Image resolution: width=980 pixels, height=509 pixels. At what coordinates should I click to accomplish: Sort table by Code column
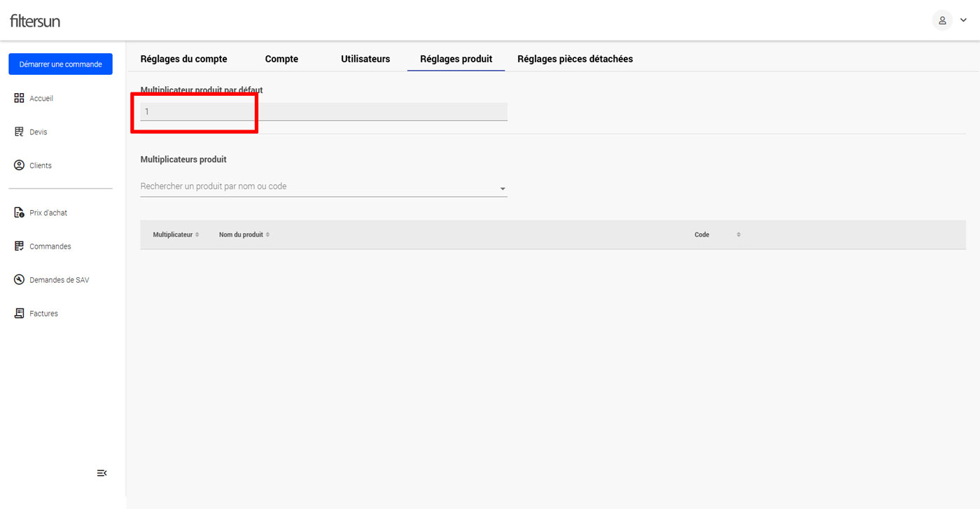(x=738, y=235)
